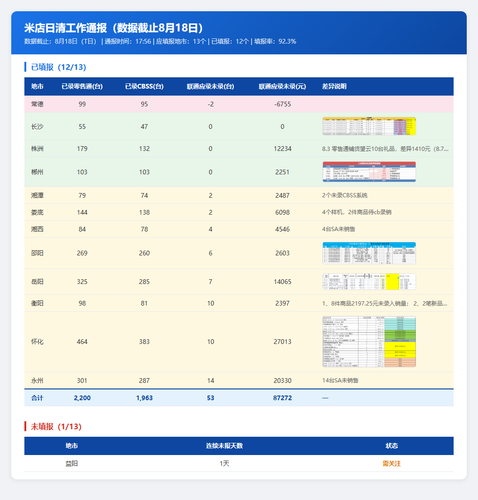The width and height of the screenshot is (478, 500).
Task: Select the 永州 city cell
Action: click(37, 381)
